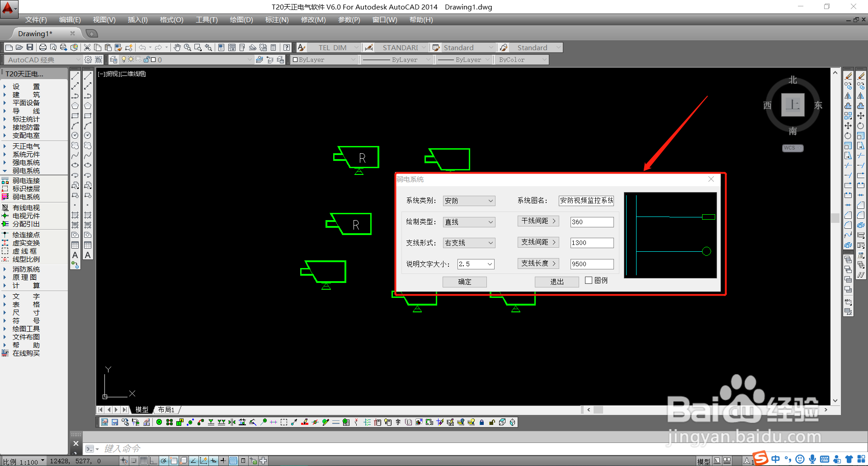The width and height of the screenshot is (868, 466).
Task: Open the AutoCAD 经典 workspace dropdown
Action: coord(43,60)
